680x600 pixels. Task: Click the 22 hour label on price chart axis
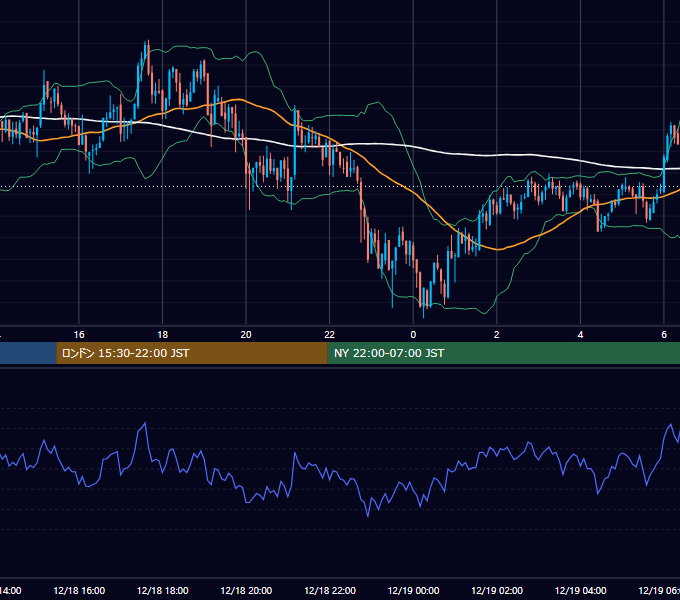pyautogui.click(x=330, y=335)
